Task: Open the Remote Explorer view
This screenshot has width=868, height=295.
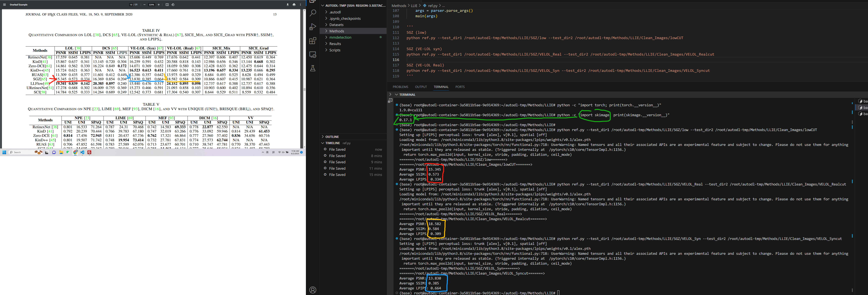Action: tap(313, 54)
